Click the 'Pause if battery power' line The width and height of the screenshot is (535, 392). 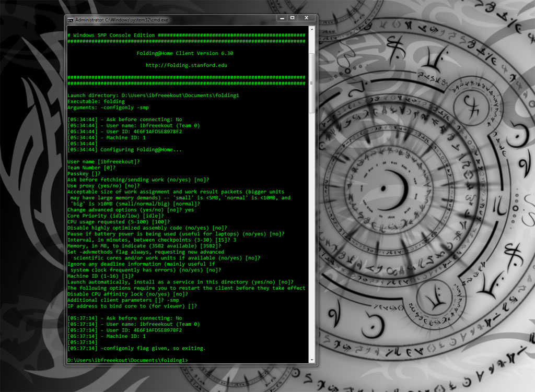[176, 234]
